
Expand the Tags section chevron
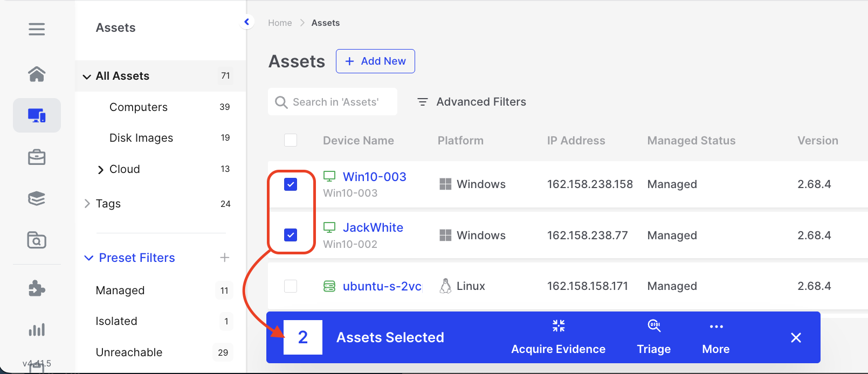[87, 204]
